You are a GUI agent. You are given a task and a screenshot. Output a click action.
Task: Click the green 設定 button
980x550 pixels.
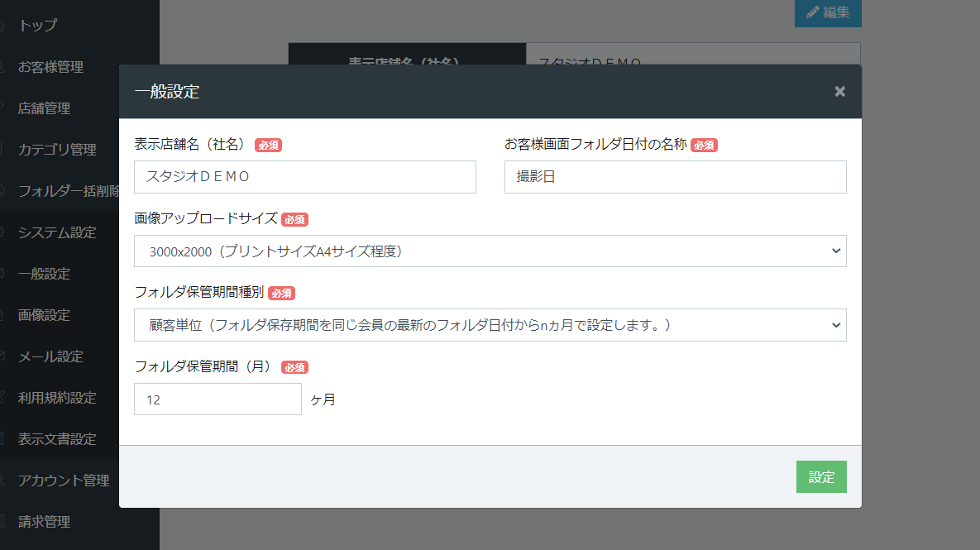[x=820, y=477]
